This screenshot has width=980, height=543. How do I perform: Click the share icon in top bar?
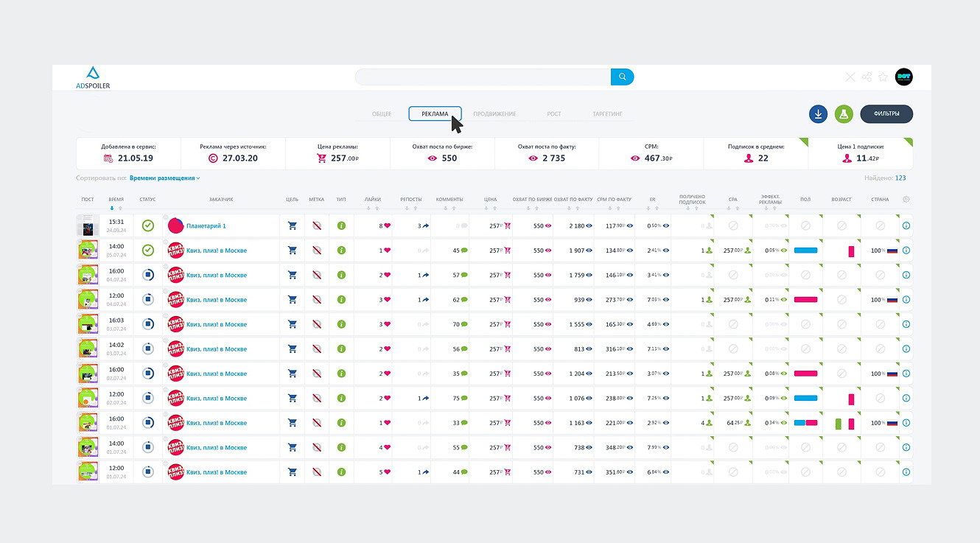(867, 77)
